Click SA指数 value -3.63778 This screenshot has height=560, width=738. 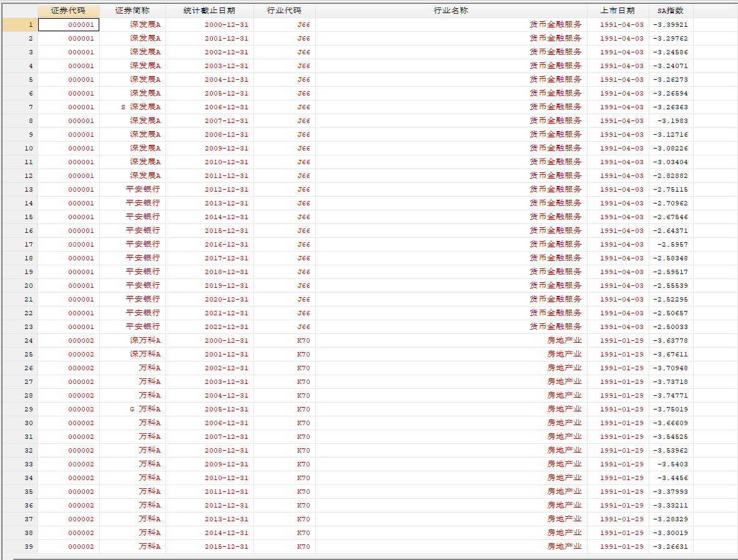670,340
